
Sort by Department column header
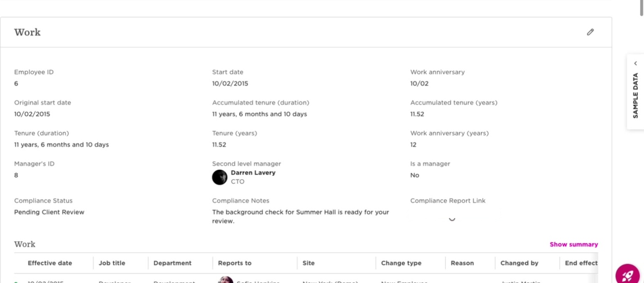(172, 263)
